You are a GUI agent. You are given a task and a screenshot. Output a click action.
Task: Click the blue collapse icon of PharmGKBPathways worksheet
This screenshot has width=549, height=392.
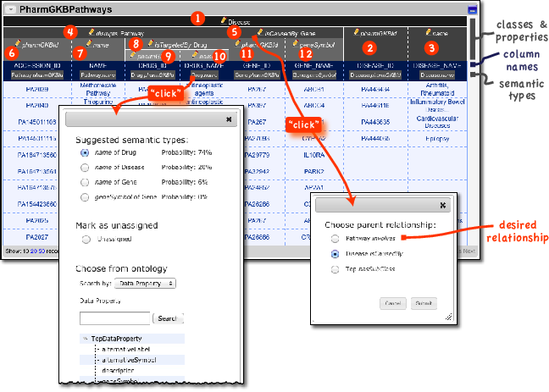[472, 10]
